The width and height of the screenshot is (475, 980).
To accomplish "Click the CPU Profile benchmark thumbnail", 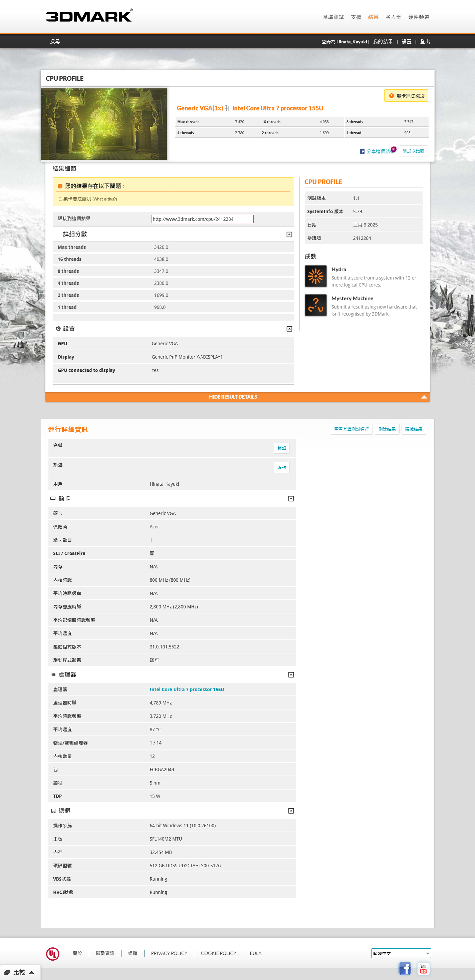I will (x=104, y=124).
